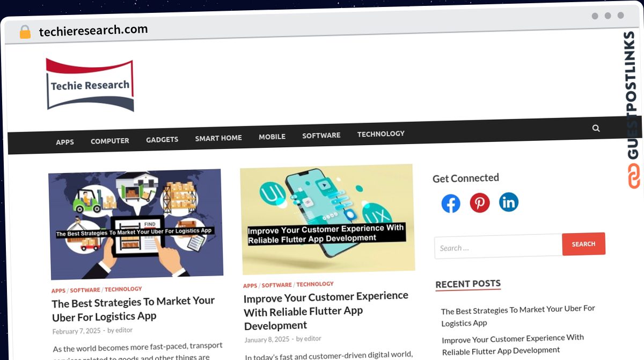Select APPS category tag under Uber article
This screenshot has height=360, width=644.
[x=58, y=291]
